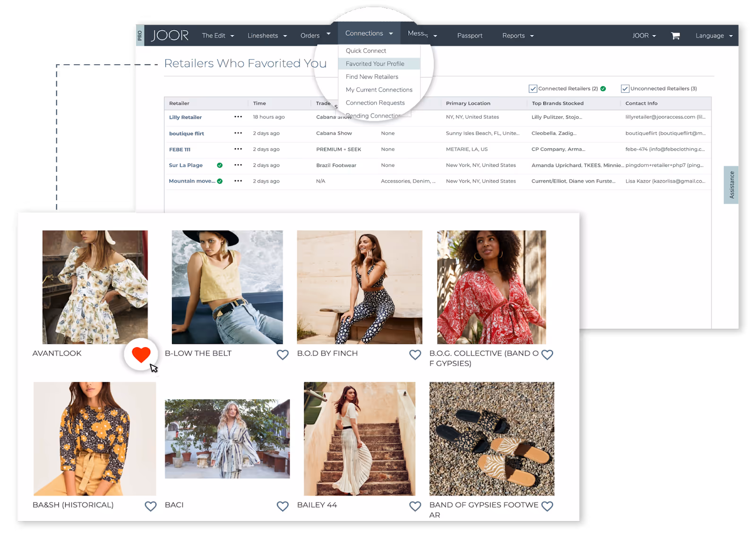Open the B.O.D BY FINCH brand thumbnail
The width and height of the screenshot is (756, 539).
click(360, 287)
